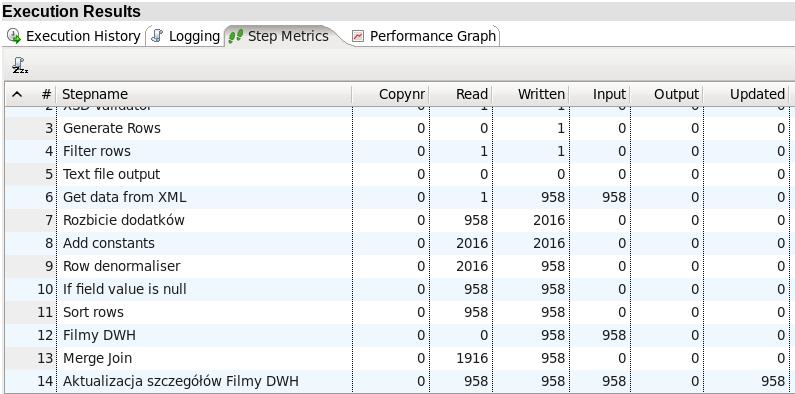Sort by the Stepname column header
Screen dimensions: 795x394
[204, 94]
